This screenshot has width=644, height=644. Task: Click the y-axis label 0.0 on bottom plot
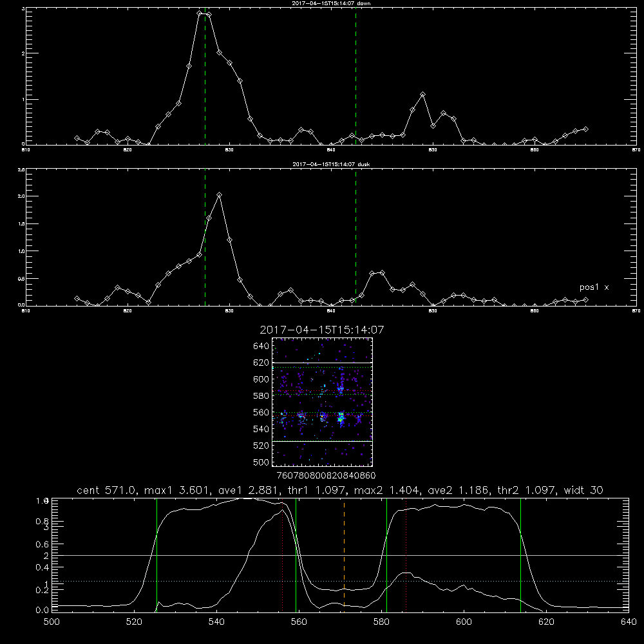pyautogui.click(x=43, y=611)
